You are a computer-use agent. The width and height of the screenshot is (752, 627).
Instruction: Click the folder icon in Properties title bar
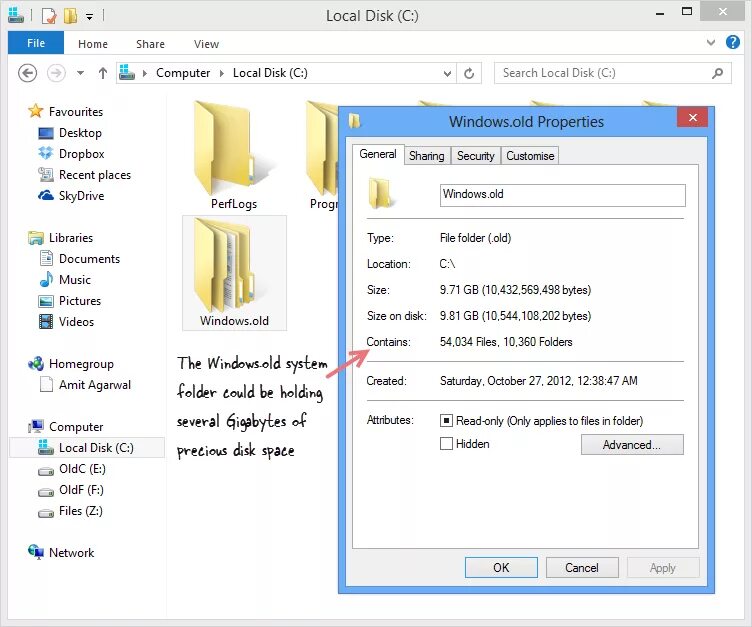point(354,121)
